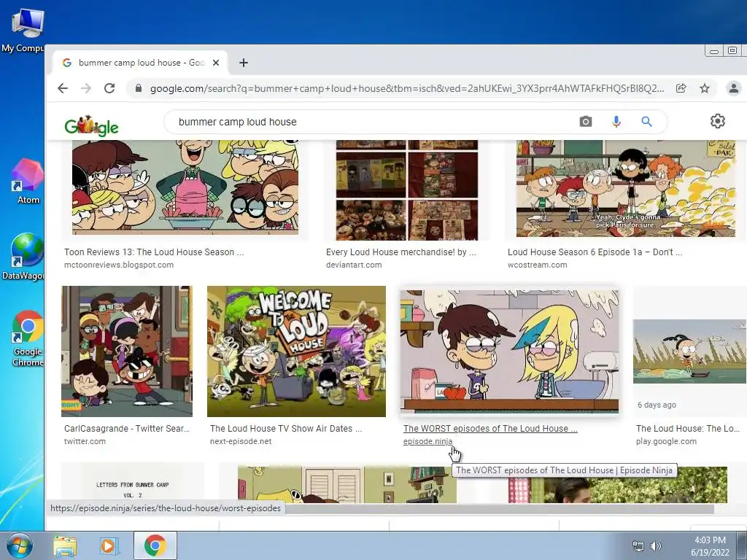Open The Loud House: The Lo... title link
The width and height of the screenshot is (747, 560).
(688, 429)
